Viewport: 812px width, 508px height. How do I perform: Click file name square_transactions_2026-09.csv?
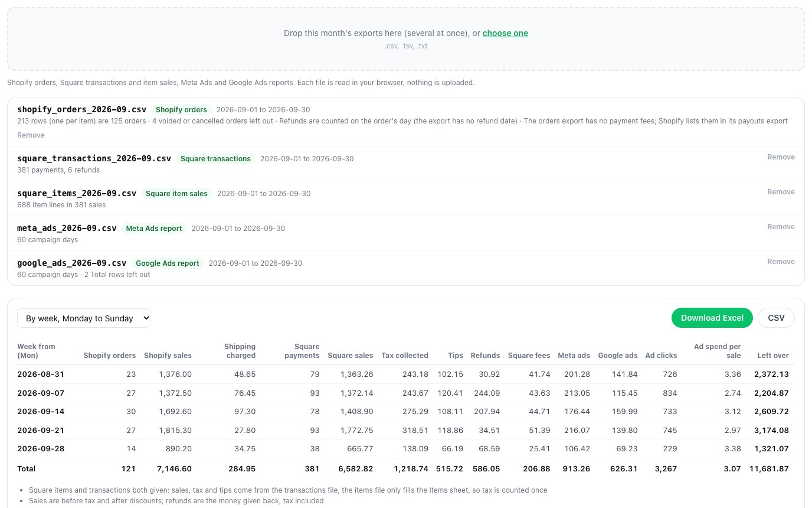click(94, 158)
